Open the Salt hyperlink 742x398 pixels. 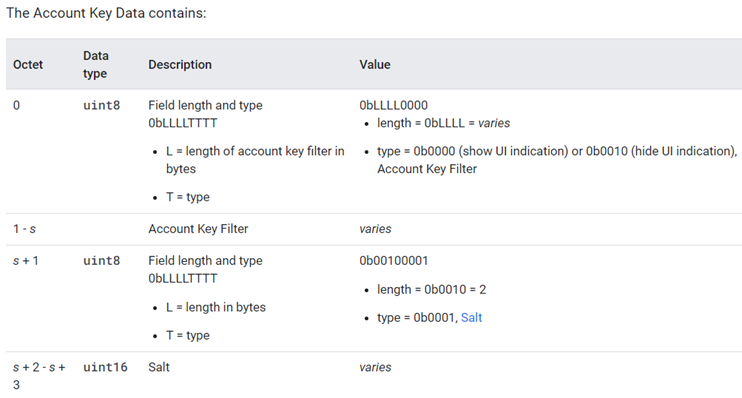point(471,318)
